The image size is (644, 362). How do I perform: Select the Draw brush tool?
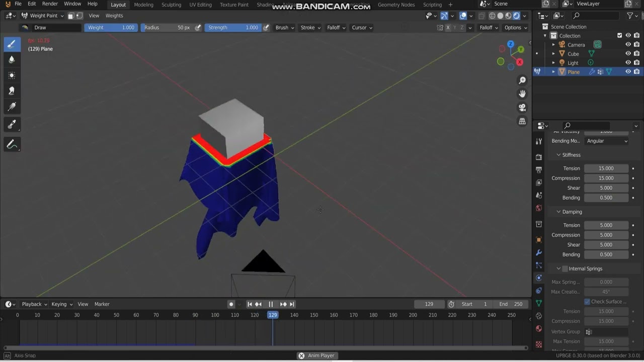click(x=12, y=44)
